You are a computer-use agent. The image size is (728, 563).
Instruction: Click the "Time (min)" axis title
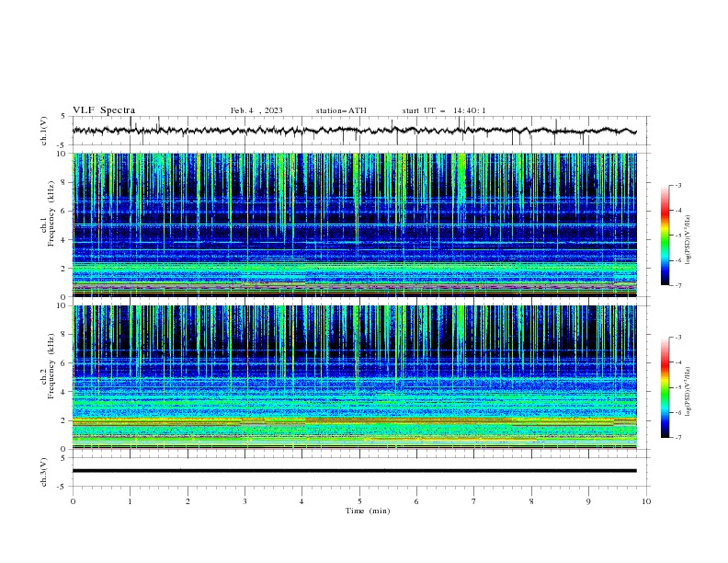click(368, 511)
